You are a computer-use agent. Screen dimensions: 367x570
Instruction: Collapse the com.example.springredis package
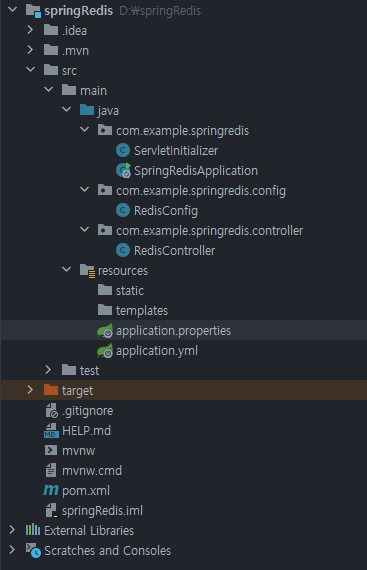point(84,129)
